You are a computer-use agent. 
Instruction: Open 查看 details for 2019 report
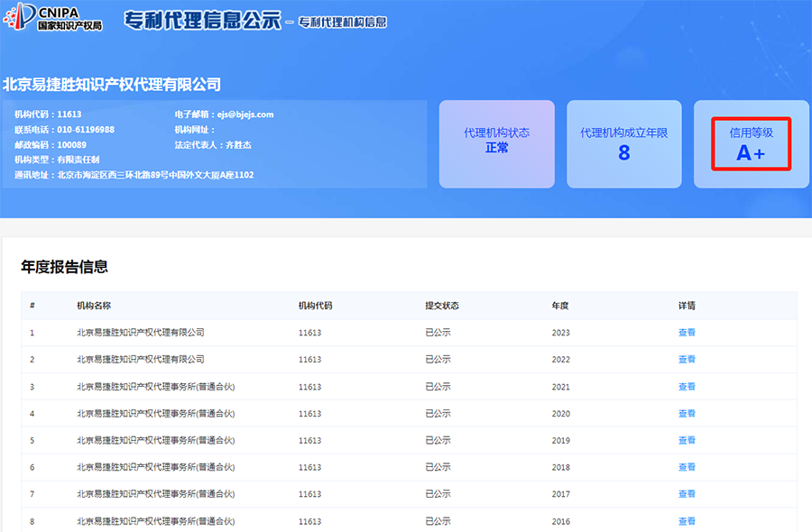687,441
